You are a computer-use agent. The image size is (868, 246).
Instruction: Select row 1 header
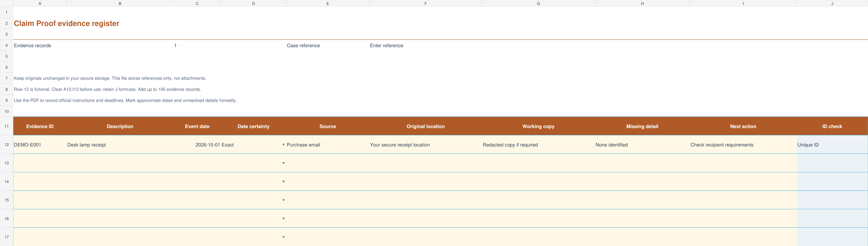tap(6, 12)
